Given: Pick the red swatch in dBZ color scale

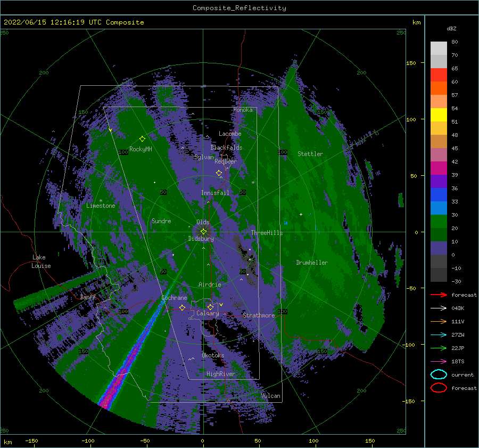Looking at the screenshot, I should 439,75.
